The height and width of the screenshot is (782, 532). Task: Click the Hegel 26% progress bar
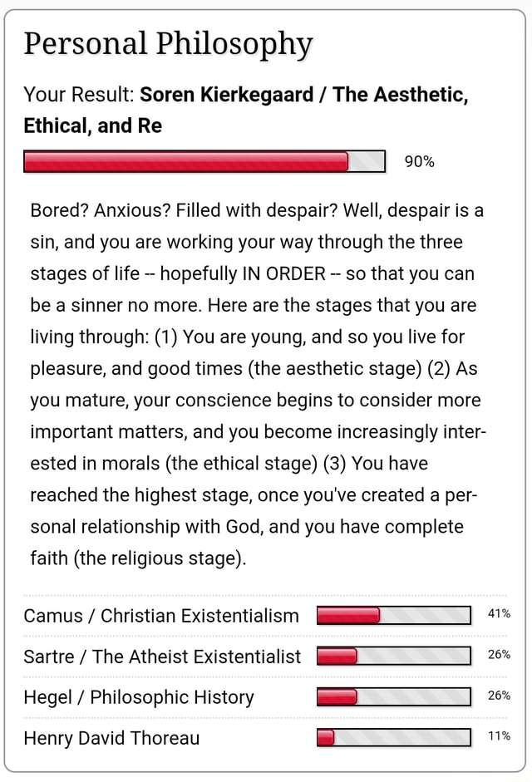tap(394, 696)
